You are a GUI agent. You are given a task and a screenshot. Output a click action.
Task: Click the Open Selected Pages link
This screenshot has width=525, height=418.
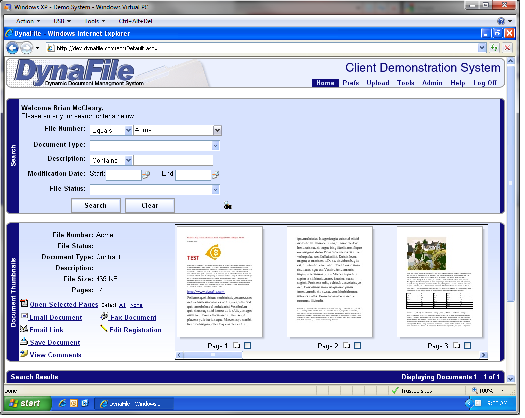tap(64, 304)
